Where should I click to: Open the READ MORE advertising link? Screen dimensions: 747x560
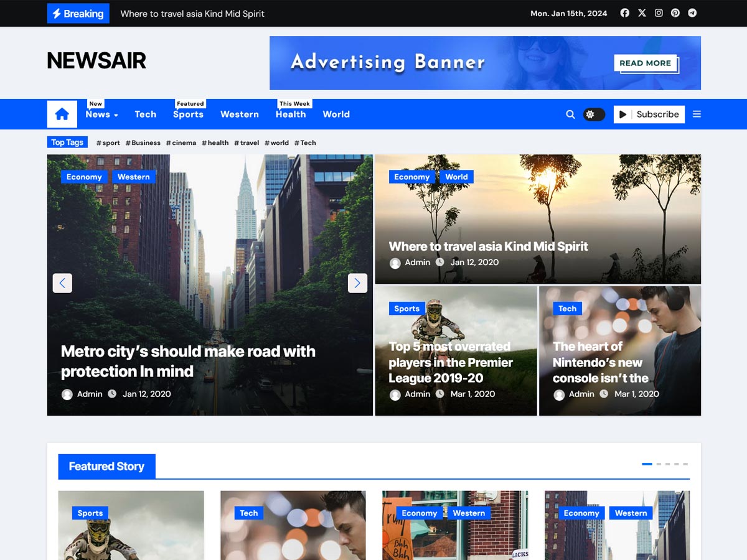pyautogui.click(x=645, y=63)
